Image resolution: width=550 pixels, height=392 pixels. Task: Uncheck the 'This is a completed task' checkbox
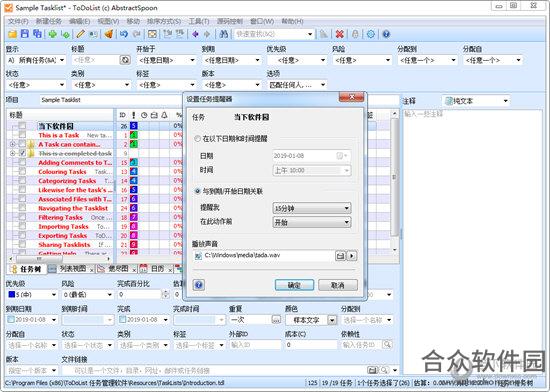[22, 153]
